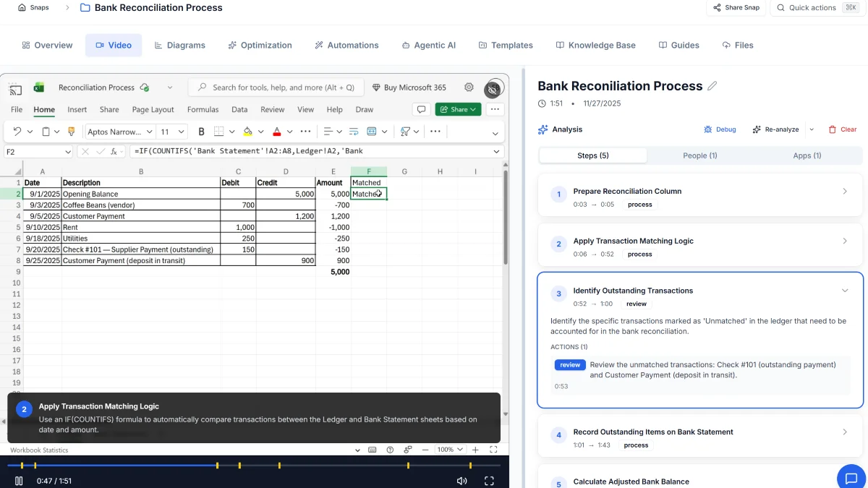
Task: Click the Share Snap button
Action: click(x=736, y=8)
